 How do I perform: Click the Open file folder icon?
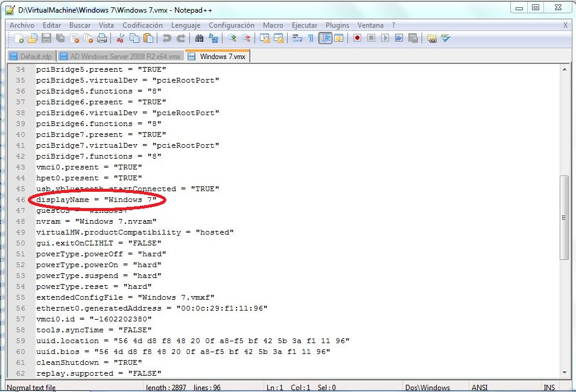32,39
